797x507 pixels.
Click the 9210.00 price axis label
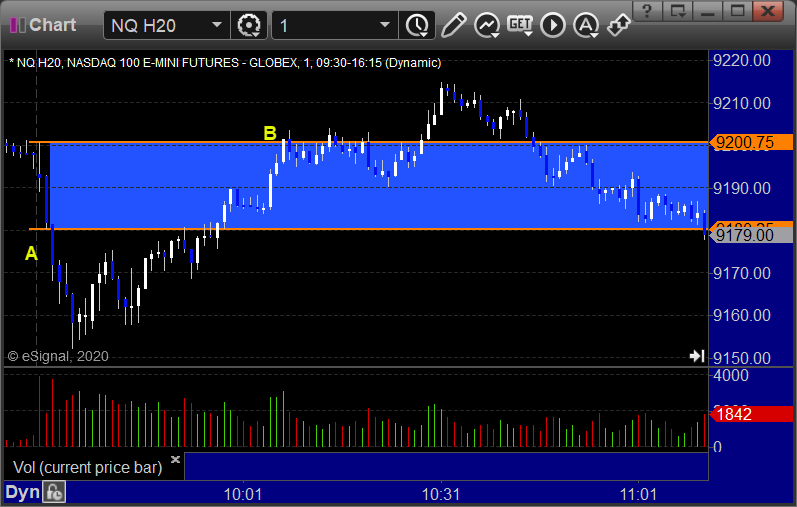coord(742,103)
